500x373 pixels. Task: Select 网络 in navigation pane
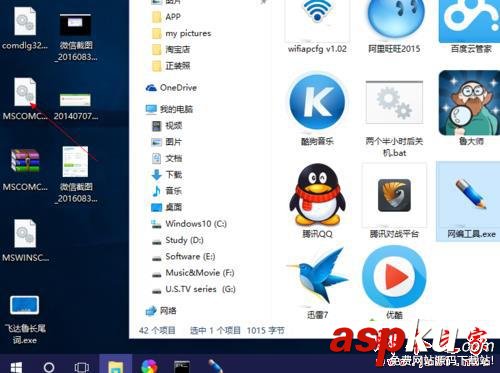click(x=161, y=311)
